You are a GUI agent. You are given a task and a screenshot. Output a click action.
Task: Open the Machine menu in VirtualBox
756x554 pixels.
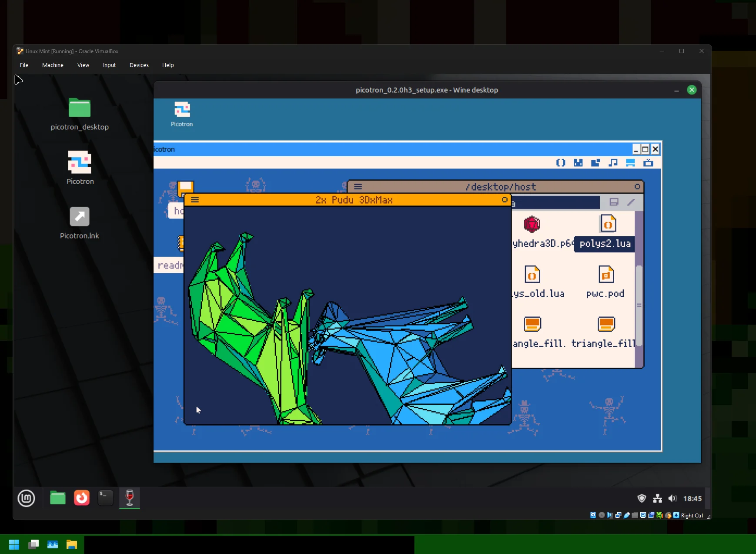pos(53,65)
